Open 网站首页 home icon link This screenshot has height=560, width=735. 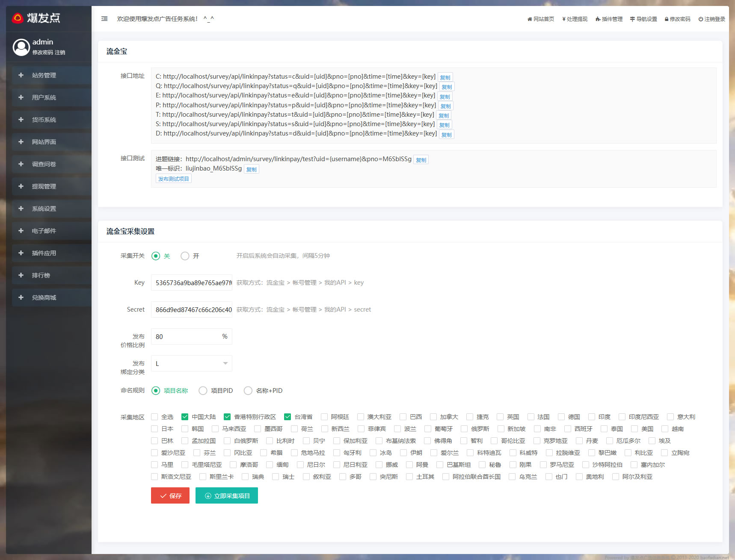click(541, 19)
